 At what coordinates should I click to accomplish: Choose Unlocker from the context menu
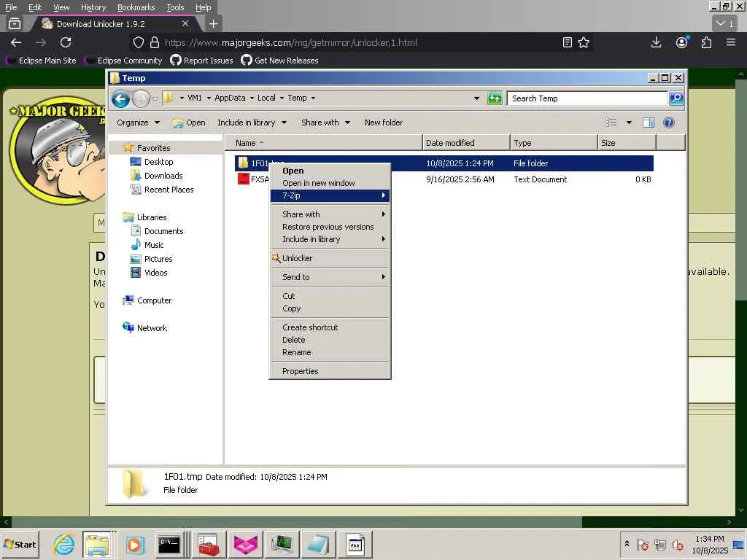[330, 258]
